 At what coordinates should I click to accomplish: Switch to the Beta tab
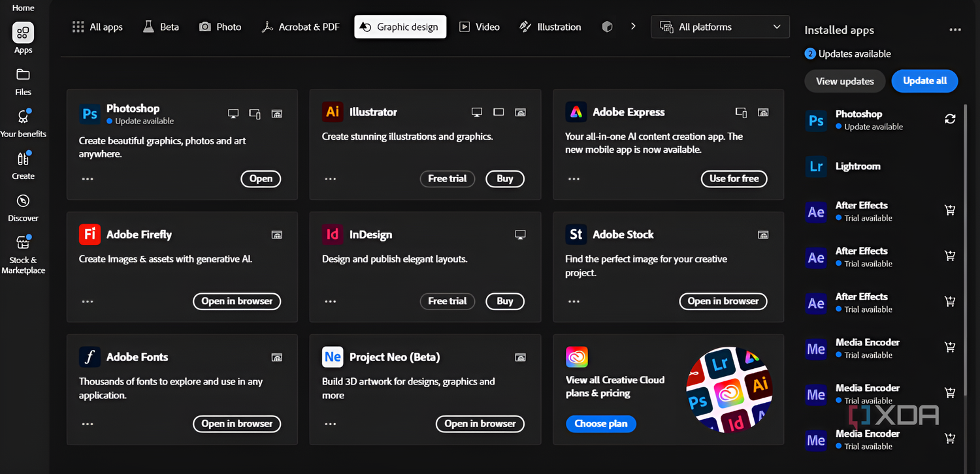(x=161, y=27)
